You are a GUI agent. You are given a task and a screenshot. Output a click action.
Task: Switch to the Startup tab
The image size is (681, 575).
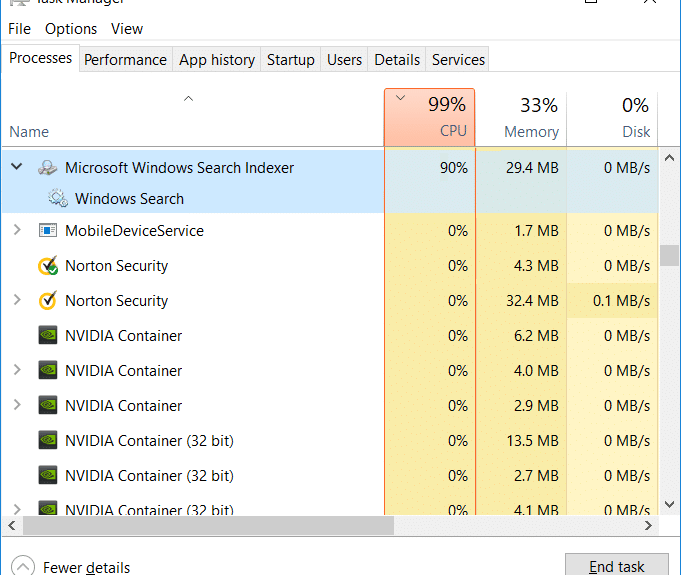[291, 59]
